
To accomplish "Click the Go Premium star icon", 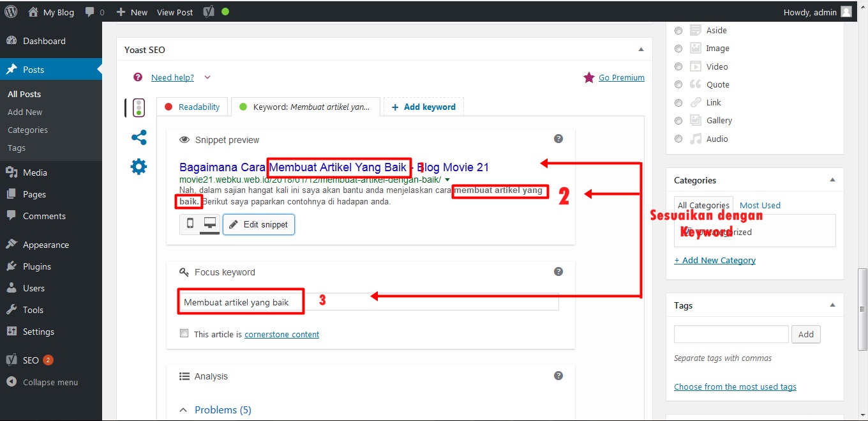I will 589,77.
